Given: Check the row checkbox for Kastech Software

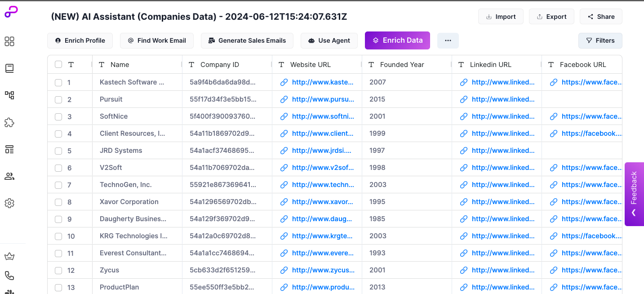Looking at the screenshot, I should [58, 82].
